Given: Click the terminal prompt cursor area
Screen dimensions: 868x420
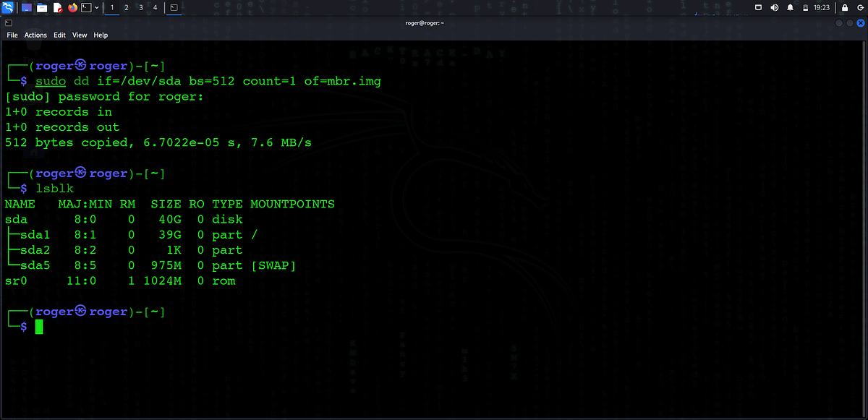Looking at the screenshot, I should [39, 327].
